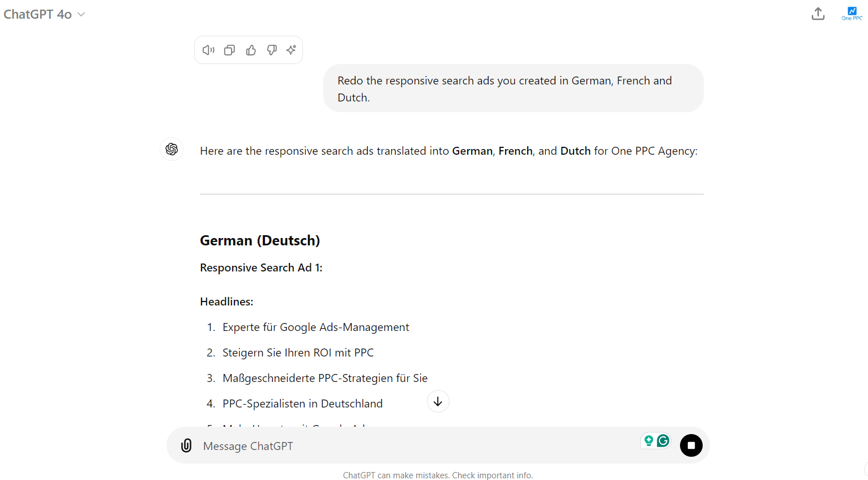
Task: Jump to bottom with down arrow button
Action: coord(438,401)
